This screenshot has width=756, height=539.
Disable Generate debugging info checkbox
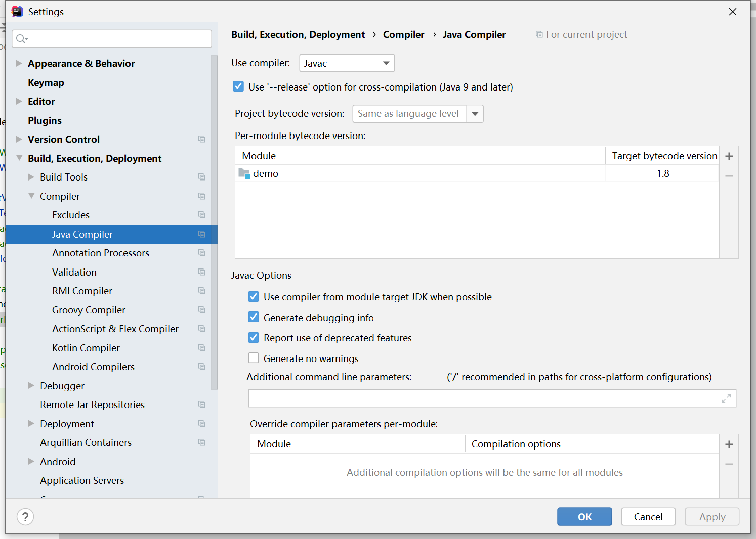(x=254, y=317)
